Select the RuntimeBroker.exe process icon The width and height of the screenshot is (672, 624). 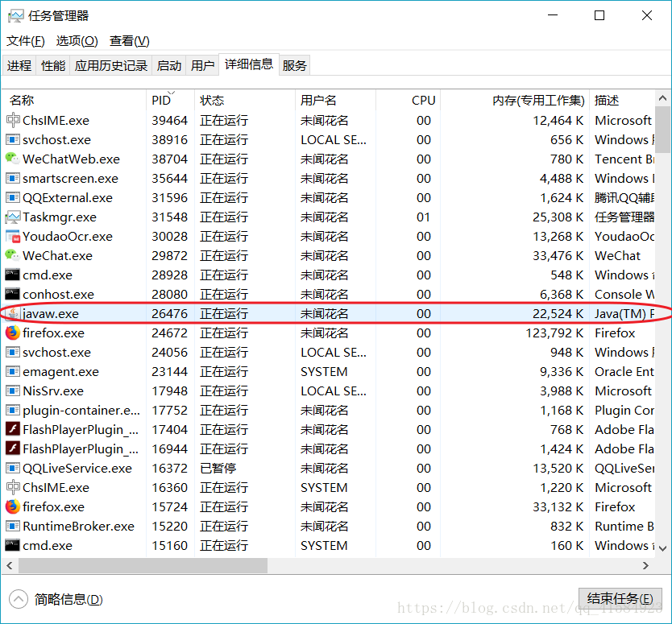13,526
